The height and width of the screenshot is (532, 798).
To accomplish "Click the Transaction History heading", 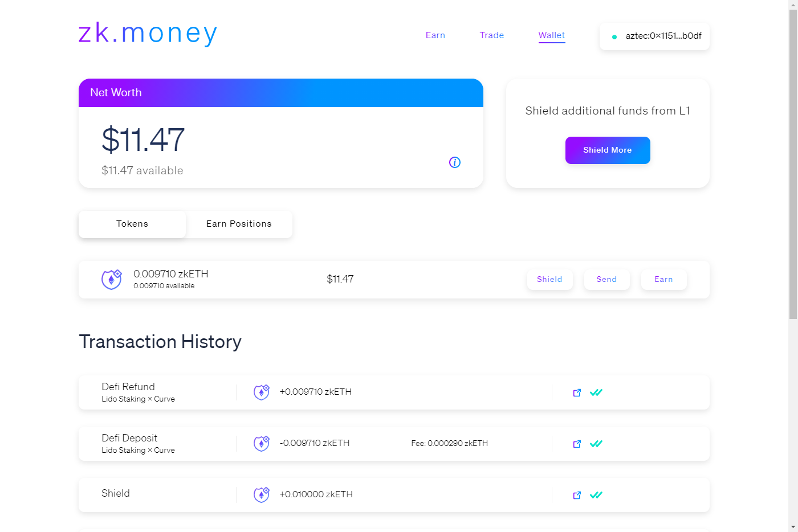I will point(160,342).
